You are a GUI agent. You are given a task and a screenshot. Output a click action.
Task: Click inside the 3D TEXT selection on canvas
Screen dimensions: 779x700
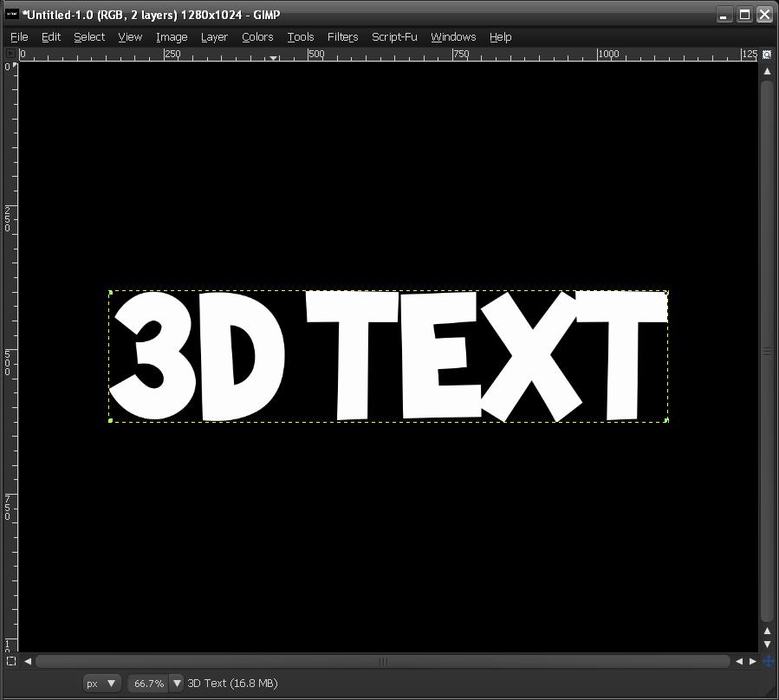(388, 355)
